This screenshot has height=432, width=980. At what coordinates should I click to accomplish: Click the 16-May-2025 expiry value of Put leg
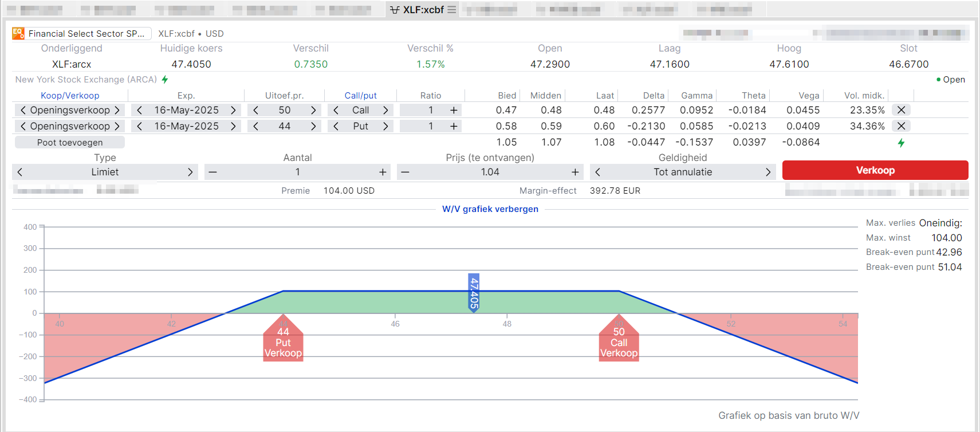point(186,126)
